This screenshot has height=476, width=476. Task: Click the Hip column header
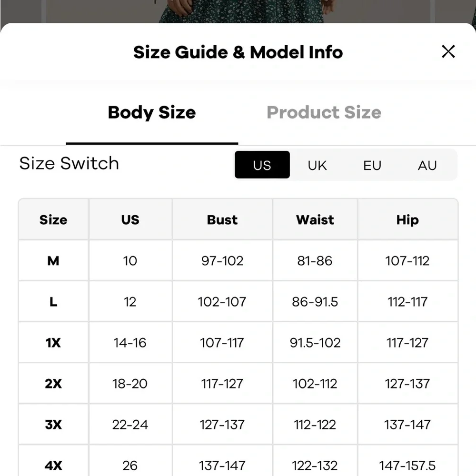(x=407, y=220)
